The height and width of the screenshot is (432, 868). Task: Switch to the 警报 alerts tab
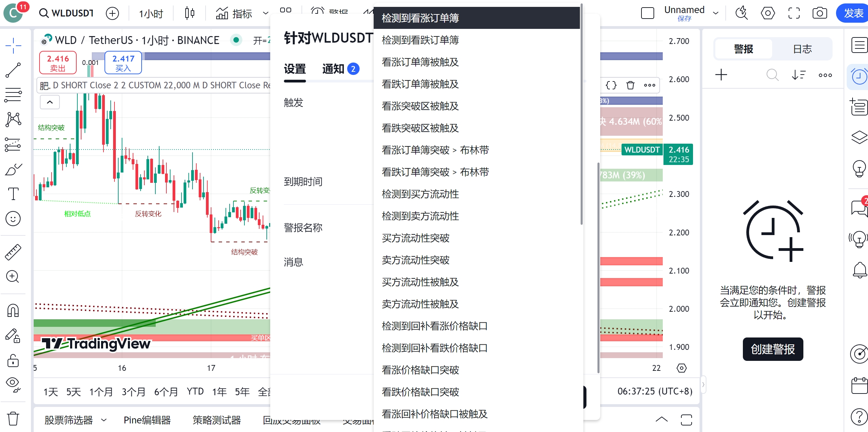click(744, 49)
